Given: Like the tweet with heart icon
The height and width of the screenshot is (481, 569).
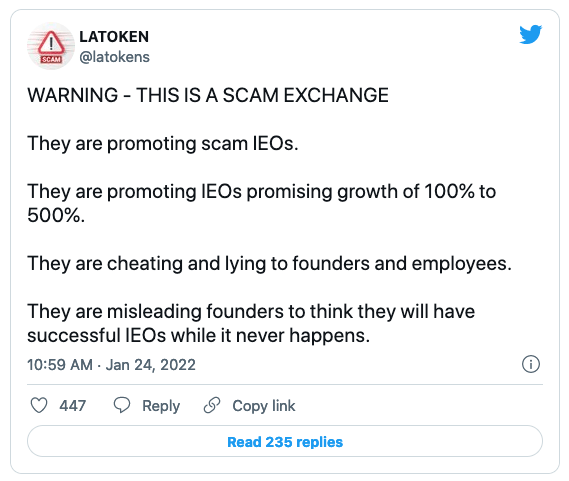Looking at the screenshot, I should [39, 405].
